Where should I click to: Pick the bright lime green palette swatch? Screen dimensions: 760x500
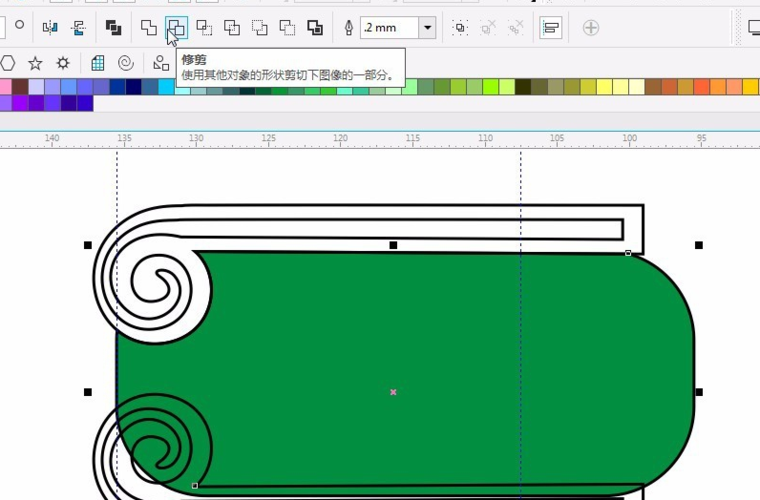pyautogui.click(x=491, y=87)
